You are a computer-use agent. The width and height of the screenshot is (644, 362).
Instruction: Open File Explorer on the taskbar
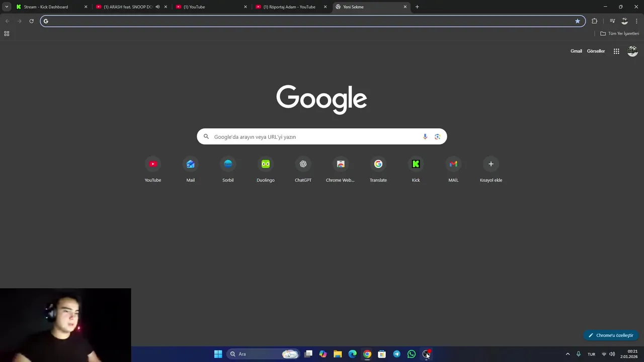coord(338,354)
